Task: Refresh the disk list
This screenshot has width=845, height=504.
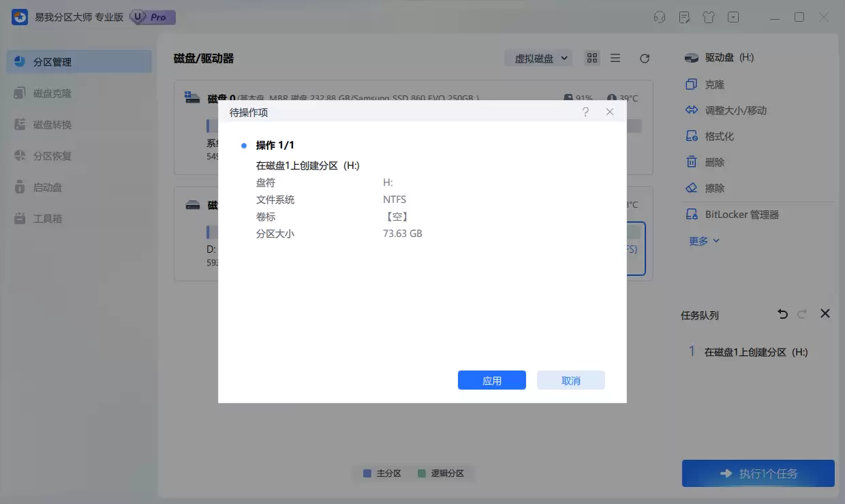Action: [x=644, y=58]
